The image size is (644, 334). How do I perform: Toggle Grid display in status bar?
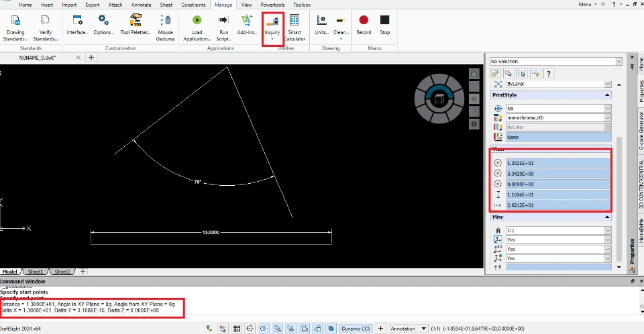coord(237,328)
